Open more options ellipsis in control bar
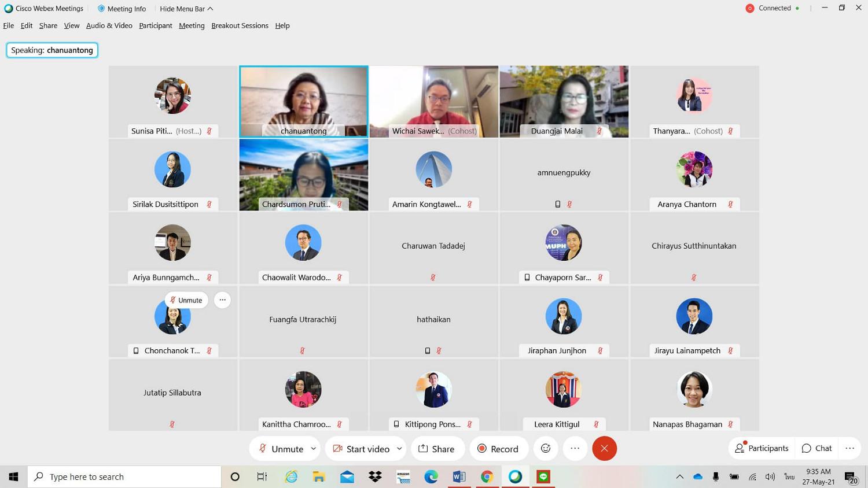 pos(575,449)
